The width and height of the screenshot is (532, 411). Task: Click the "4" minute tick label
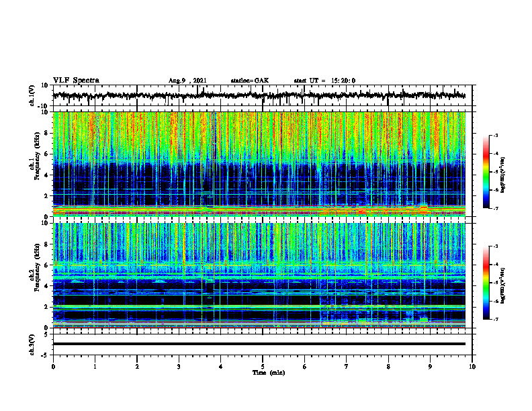(x=220, y=367)
